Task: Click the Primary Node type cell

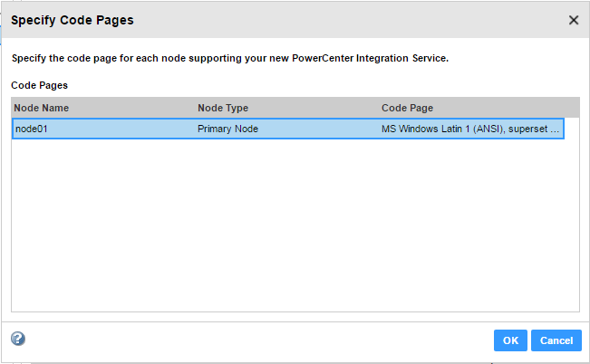Action: coord(227,129)
